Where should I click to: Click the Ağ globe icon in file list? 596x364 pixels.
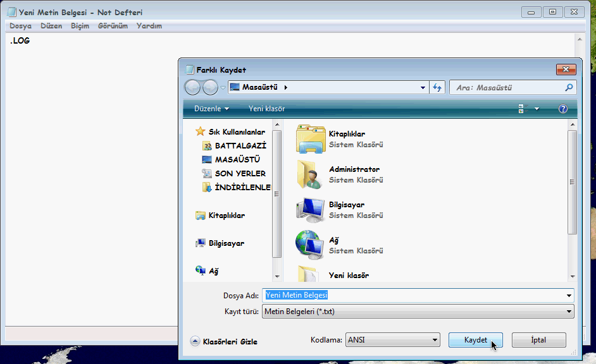point(309,245)
